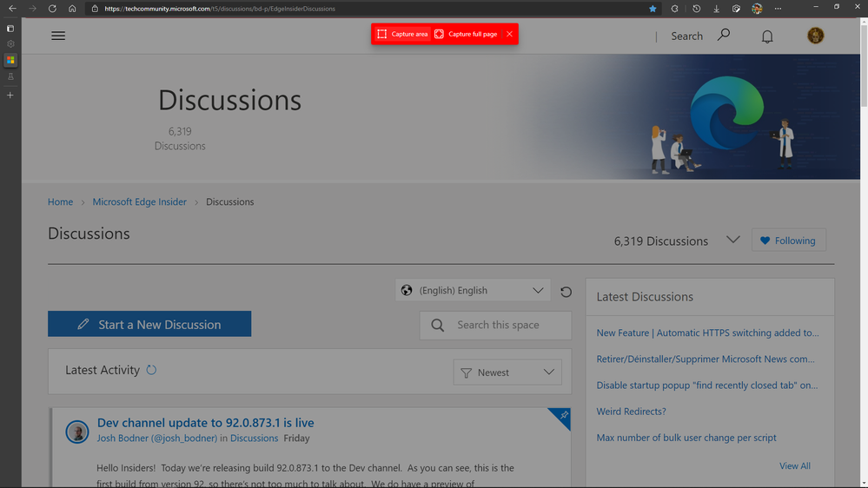
Task: Select the Microsoft logo tab in sidebar
Action: tap(10, 60)
